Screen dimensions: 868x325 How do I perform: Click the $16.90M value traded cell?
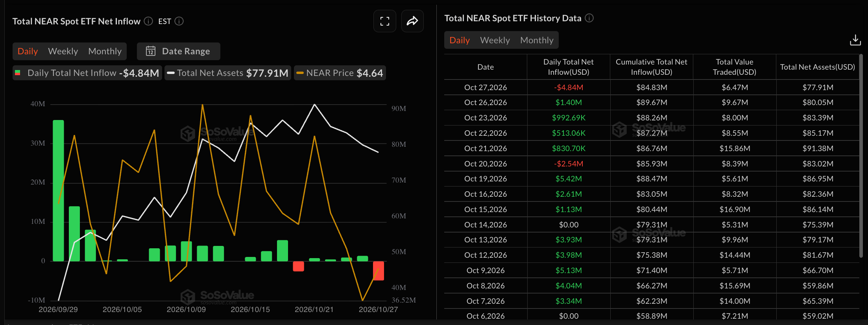tap(735, 209)
